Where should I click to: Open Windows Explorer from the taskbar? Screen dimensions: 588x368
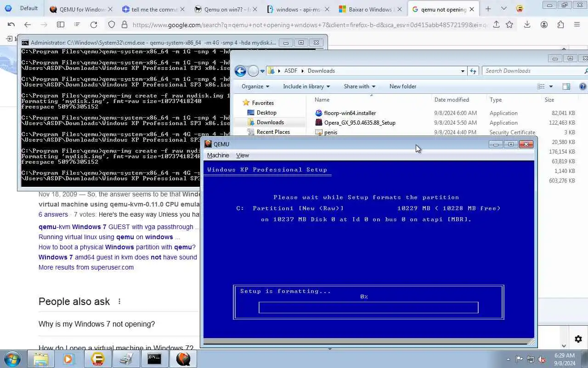40,359
